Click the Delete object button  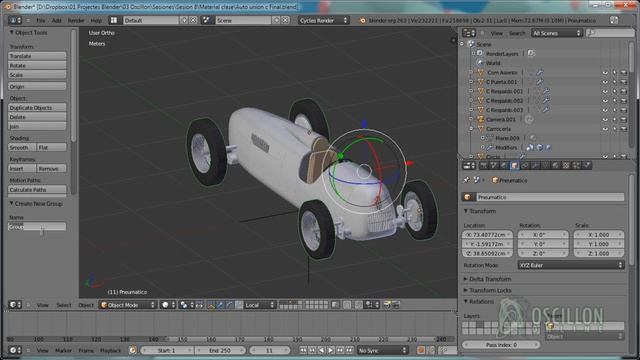click(37, 117)
